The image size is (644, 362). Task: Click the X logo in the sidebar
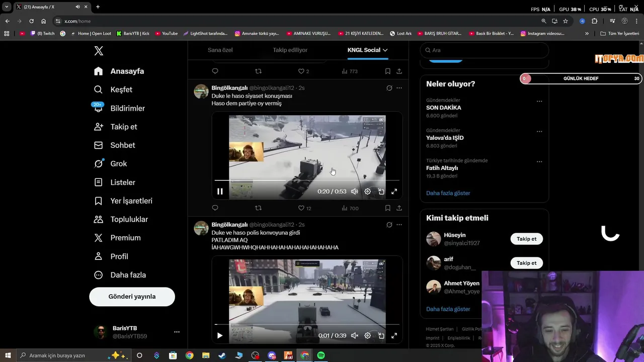(x=99, y=51)
